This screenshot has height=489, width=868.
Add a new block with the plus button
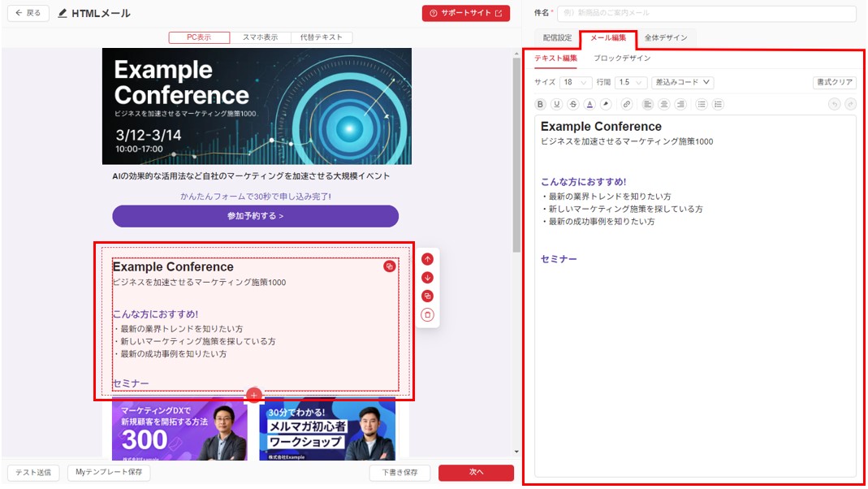pyautogui.click(x=253, y=395)
